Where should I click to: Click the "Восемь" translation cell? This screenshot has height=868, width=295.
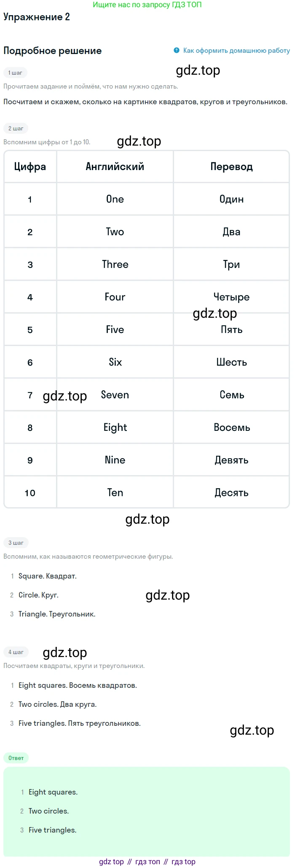(231, 428)
